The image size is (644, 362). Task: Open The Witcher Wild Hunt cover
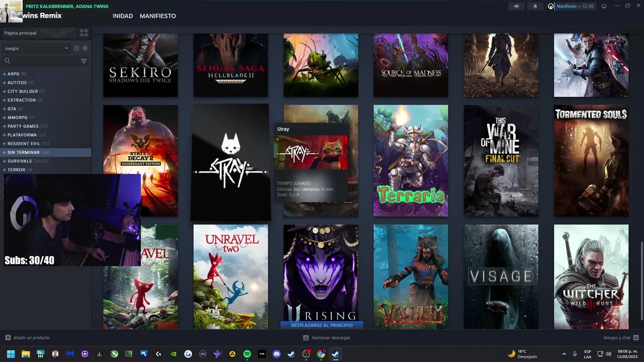591,277
